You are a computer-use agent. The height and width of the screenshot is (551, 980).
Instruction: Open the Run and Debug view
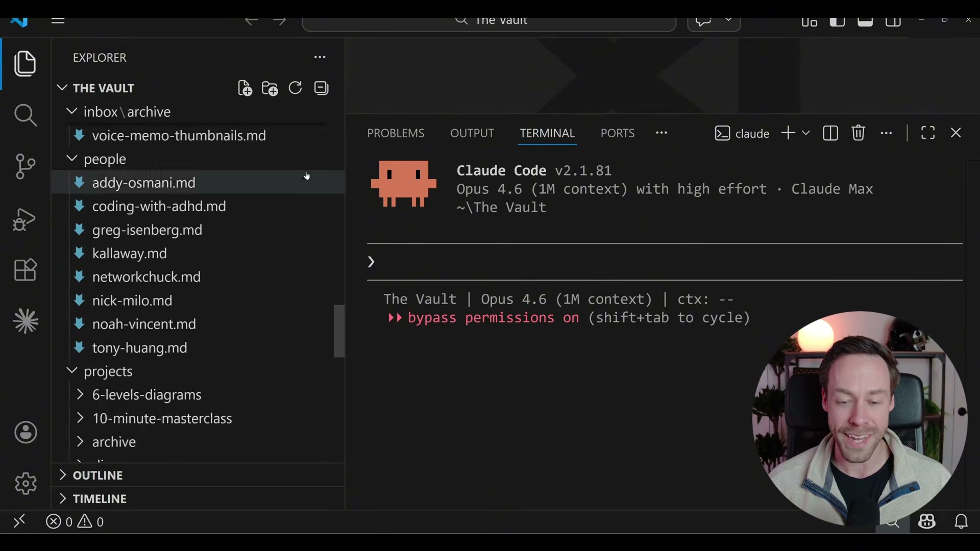[23, 219]
